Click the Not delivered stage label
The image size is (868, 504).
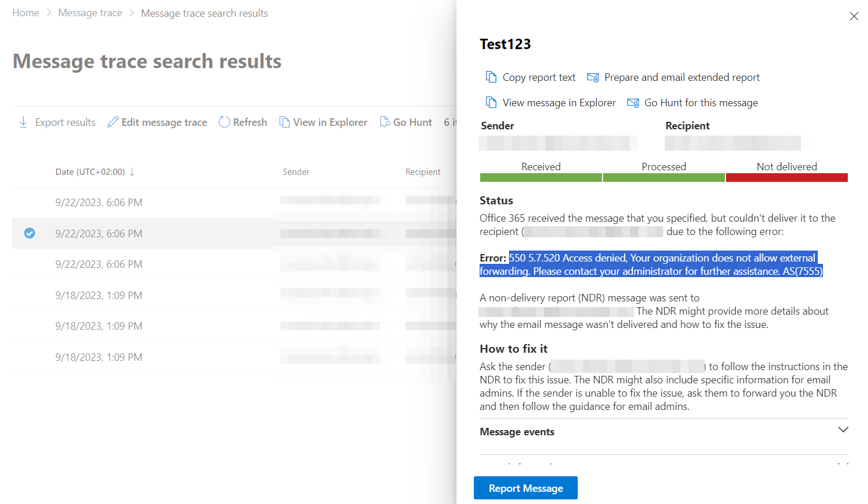point(787,167)
